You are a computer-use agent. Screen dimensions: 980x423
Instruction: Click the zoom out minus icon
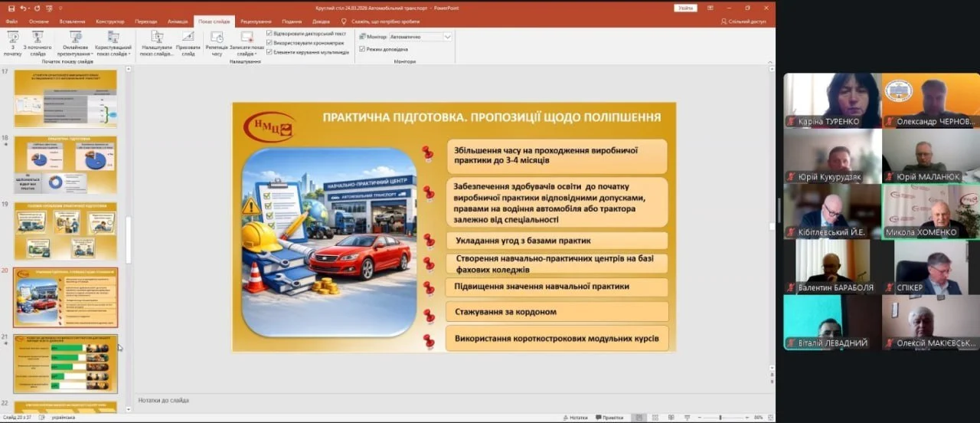(698, 418)
